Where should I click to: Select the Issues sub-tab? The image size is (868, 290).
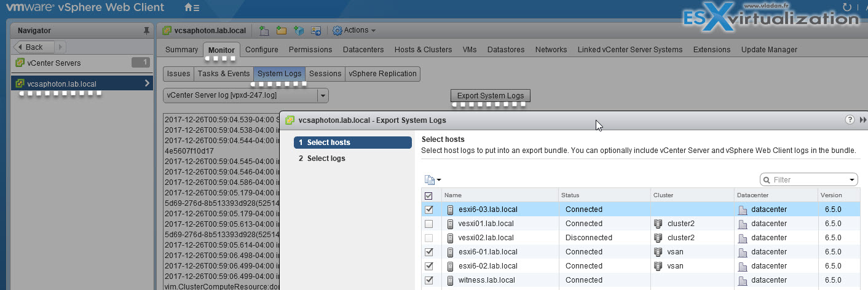pyautogui.click(x=179, y=74)
